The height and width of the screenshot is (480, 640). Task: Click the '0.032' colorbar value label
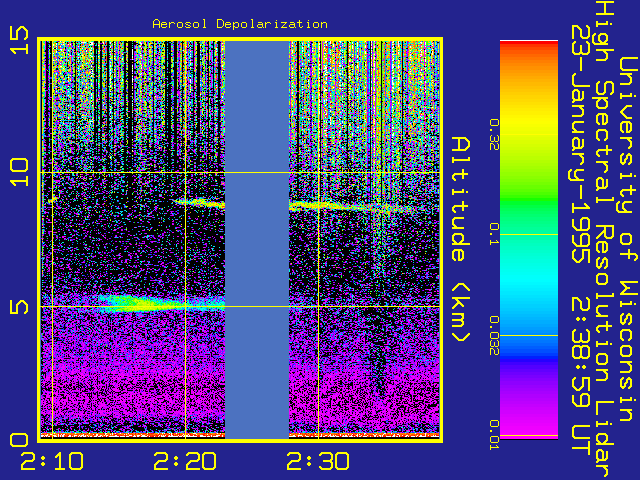494,336
